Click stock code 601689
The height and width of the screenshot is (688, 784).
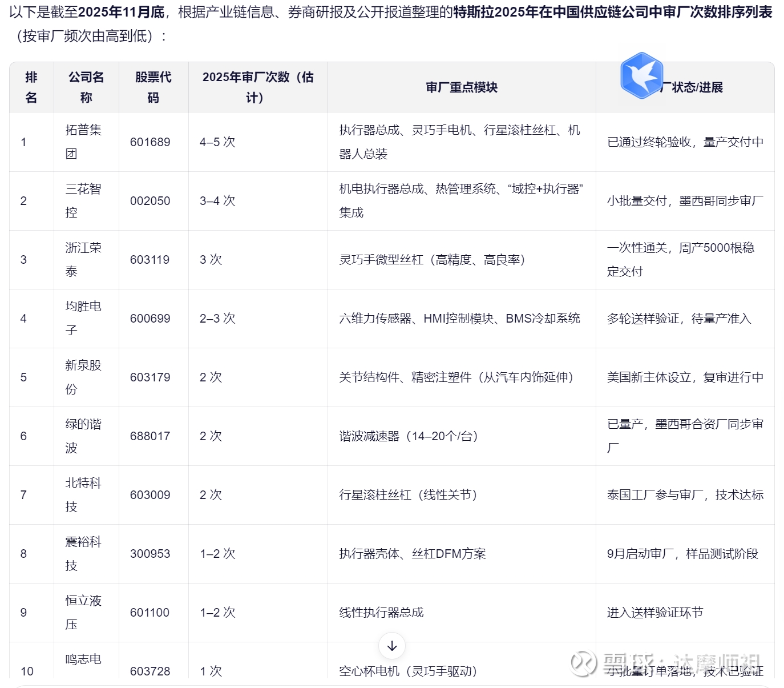tap(150, 142)
